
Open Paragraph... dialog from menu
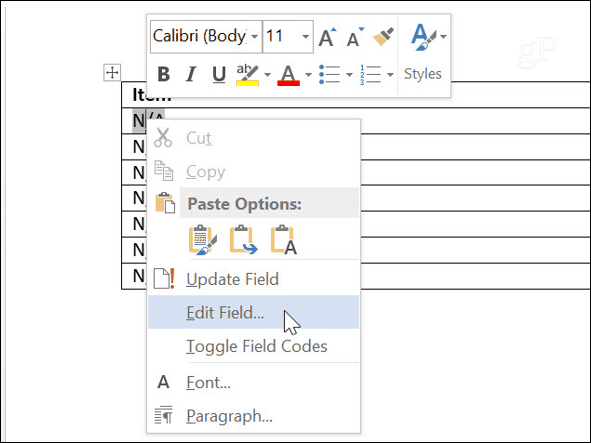coord(254,416)
